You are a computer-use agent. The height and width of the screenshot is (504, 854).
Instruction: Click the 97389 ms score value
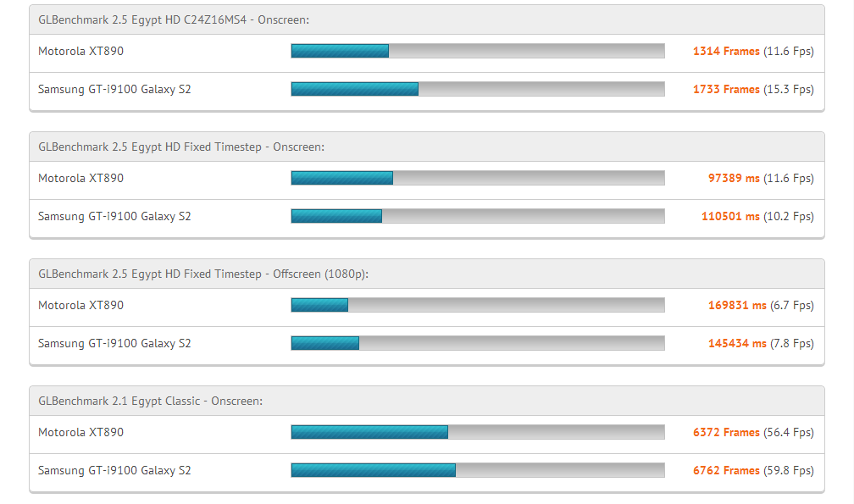point(734,178)
